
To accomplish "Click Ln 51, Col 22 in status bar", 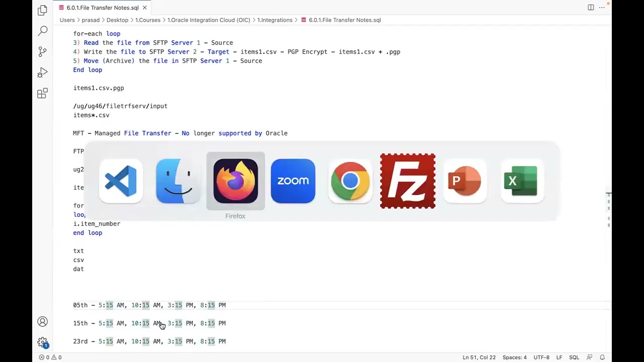I will (479, 357).
